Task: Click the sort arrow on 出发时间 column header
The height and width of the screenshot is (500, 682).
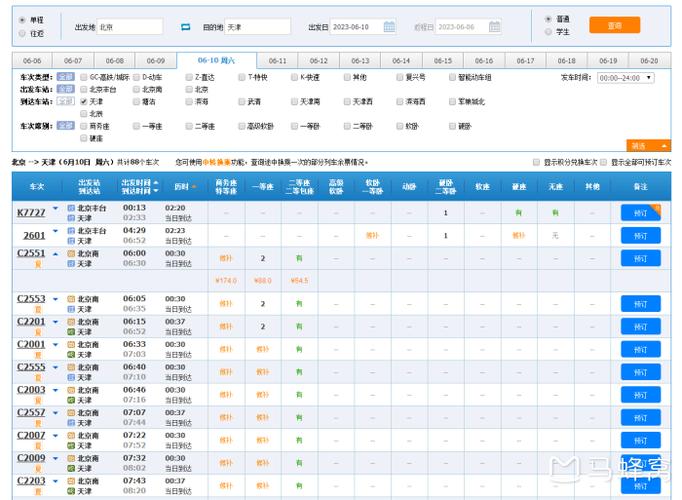Action: [155, 185]
